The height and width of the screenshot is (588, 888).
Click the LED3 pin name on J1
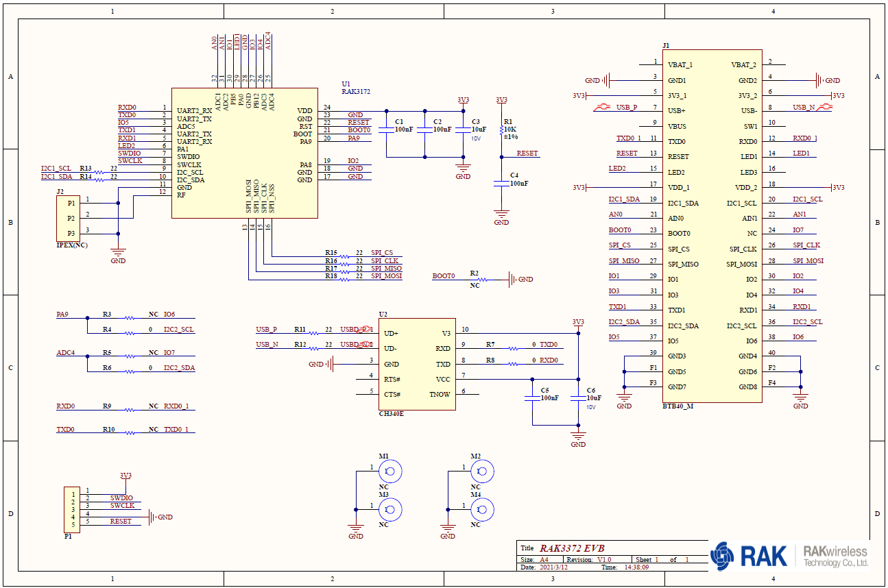coord(749,173)
